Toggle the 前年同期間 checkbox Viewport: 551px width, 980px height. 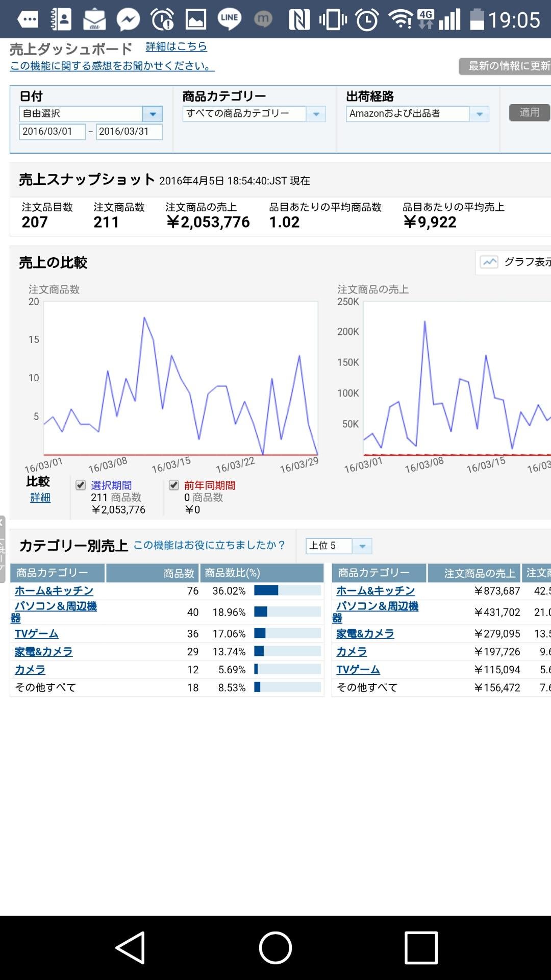[x=174, y=485]
